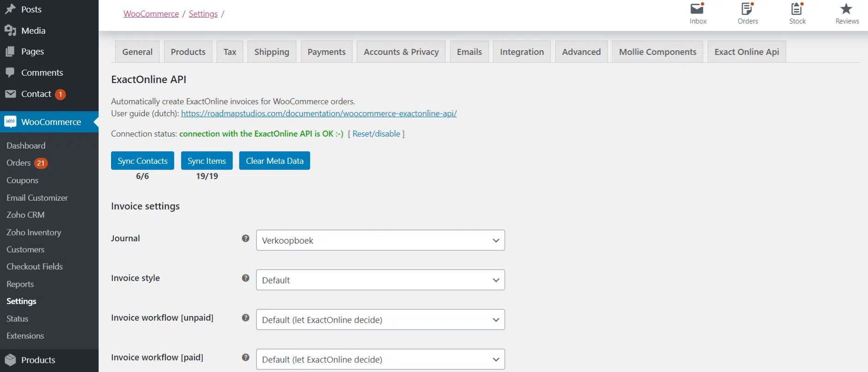Switch to the Shipping tab
The image size is (868, 372).
click(x=272, y=52)
